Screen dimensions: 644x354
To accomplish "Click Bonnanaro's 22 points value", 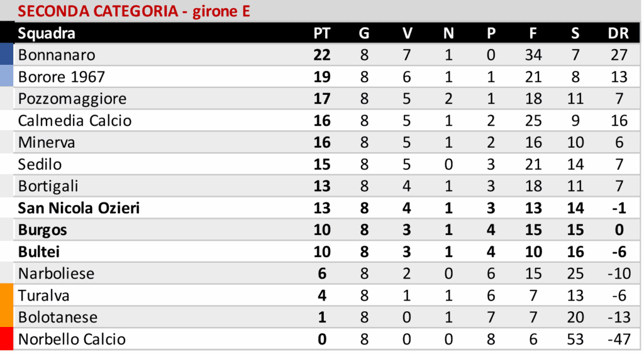I will (321, 55).
